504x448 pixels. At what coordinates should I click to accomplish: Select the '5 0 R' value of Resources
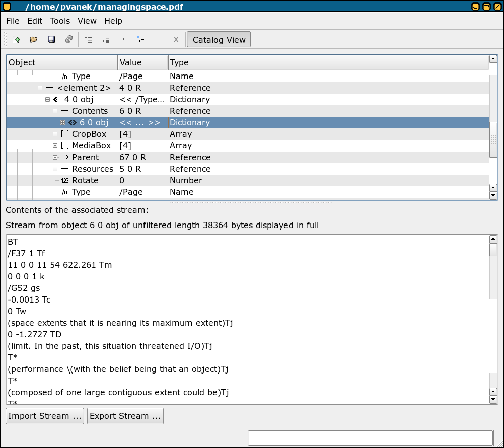[130, 169]
